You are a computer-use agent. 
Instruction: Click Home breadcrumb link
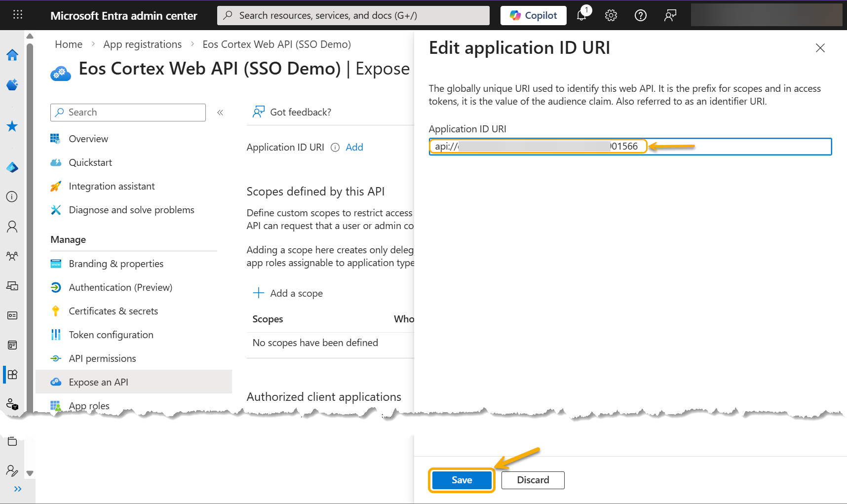tap(69, 44)
